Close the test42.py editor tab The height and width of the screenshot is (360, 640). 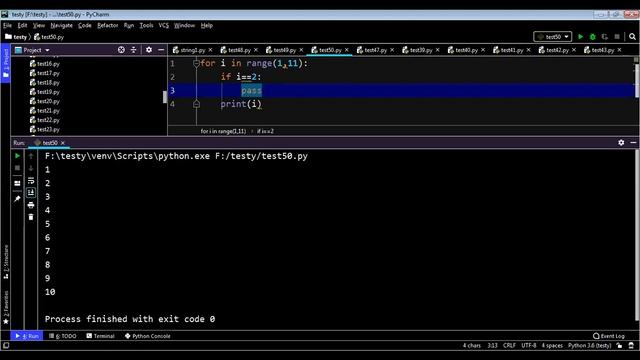pyautogui.click(x=574, y=50)
